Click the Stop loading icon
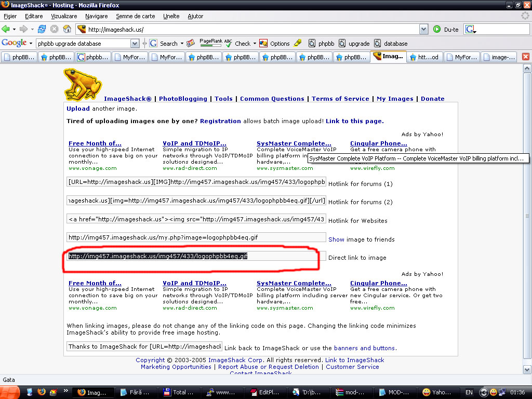The image size is (532, 399). [x=54, y=29]
